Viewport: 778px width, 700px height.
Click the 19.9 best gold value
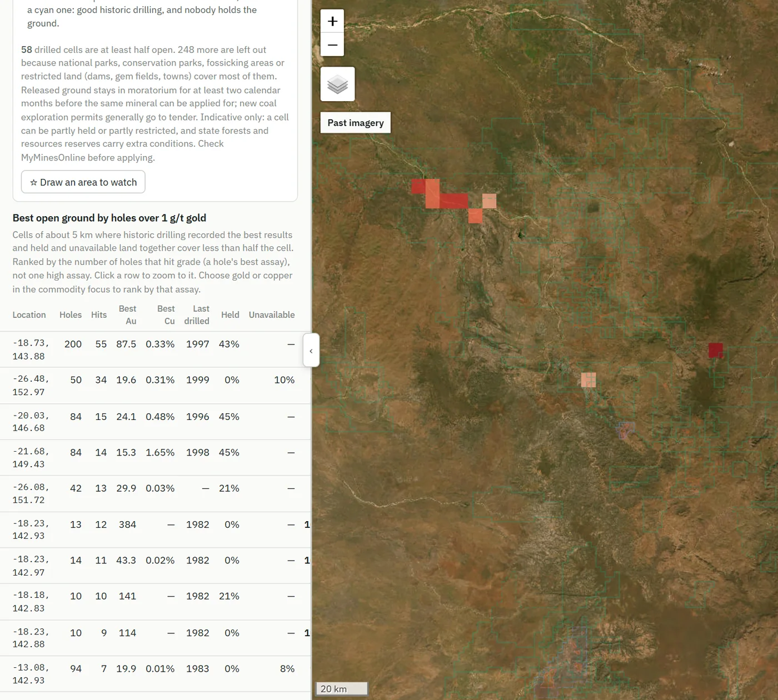(126, 669)
